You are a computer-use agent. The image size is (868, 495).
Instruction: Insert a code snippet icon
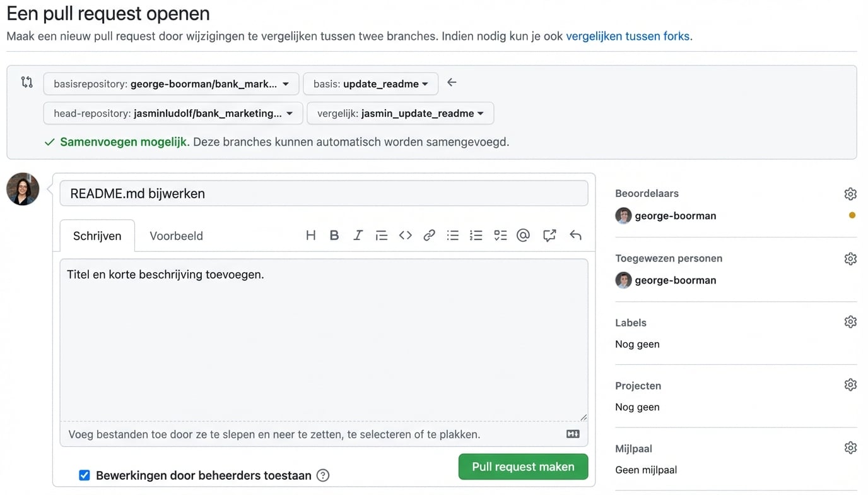406,235
